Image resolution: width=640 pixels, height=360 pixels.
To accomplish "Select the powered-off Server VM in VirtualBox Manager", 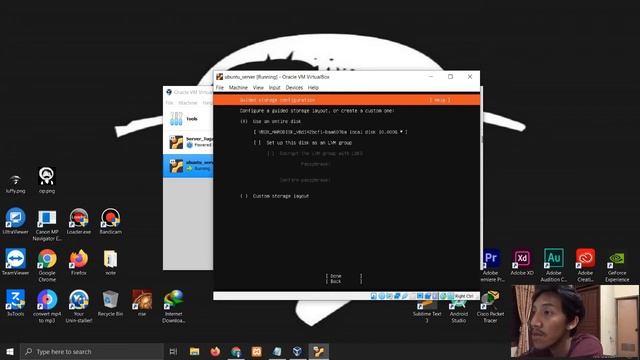I will (188, 142).
